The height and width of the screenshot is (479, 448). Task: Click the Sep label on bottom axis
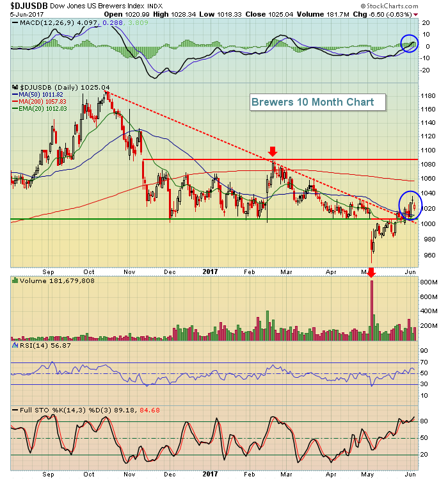[48, 474]
